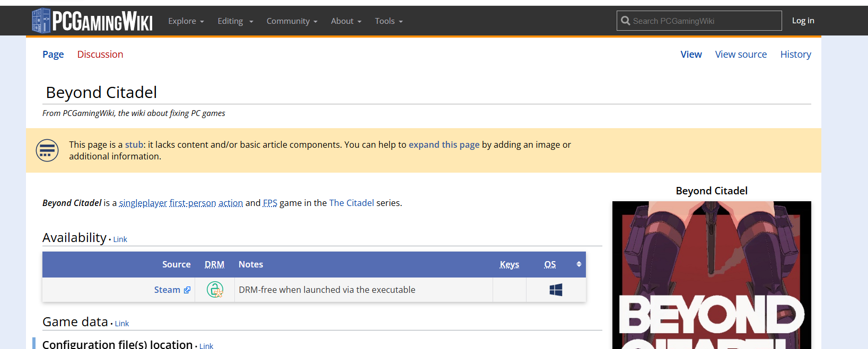
Task: Expand the Editing menu
Action: coord(235,21)
